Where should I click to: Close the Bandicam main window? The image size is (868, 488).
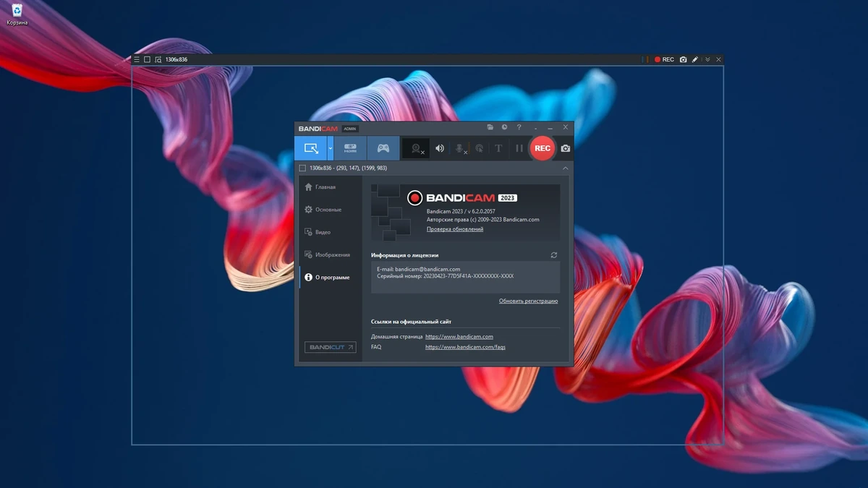coord(566,127)
